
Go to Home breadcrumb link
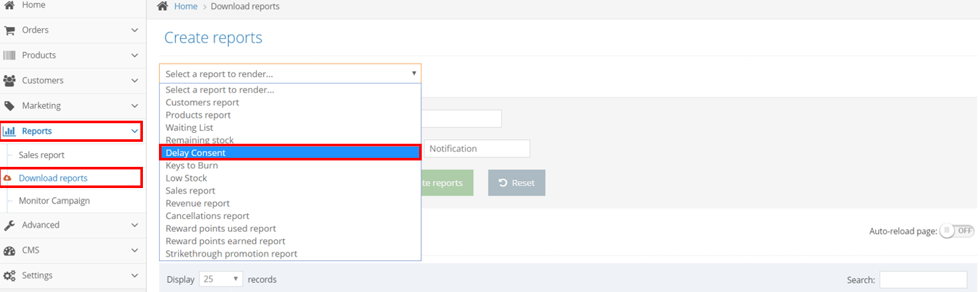click(x=186, y=6)
